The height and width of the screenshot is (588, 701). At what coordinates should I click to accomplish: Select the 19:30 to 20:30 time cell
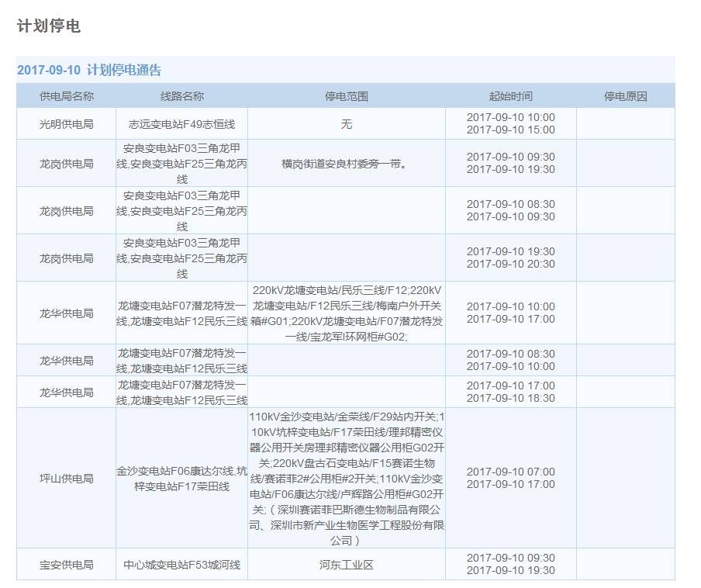click(x=510, y=258)
